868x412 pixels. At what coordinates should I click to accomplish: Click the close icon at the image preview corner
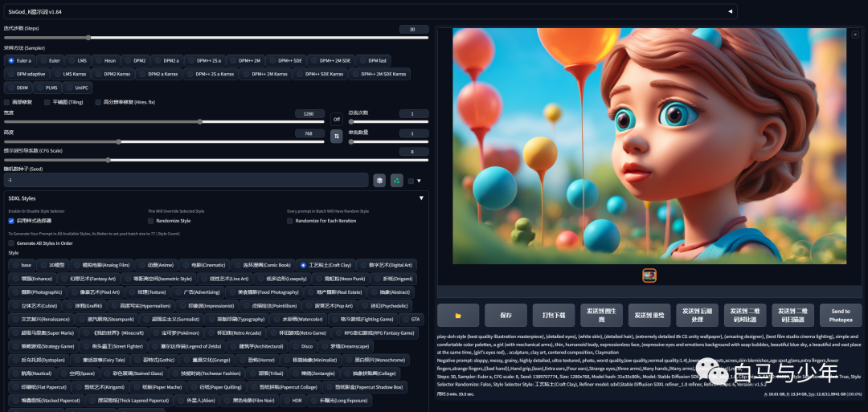click(x=856, y=34)
